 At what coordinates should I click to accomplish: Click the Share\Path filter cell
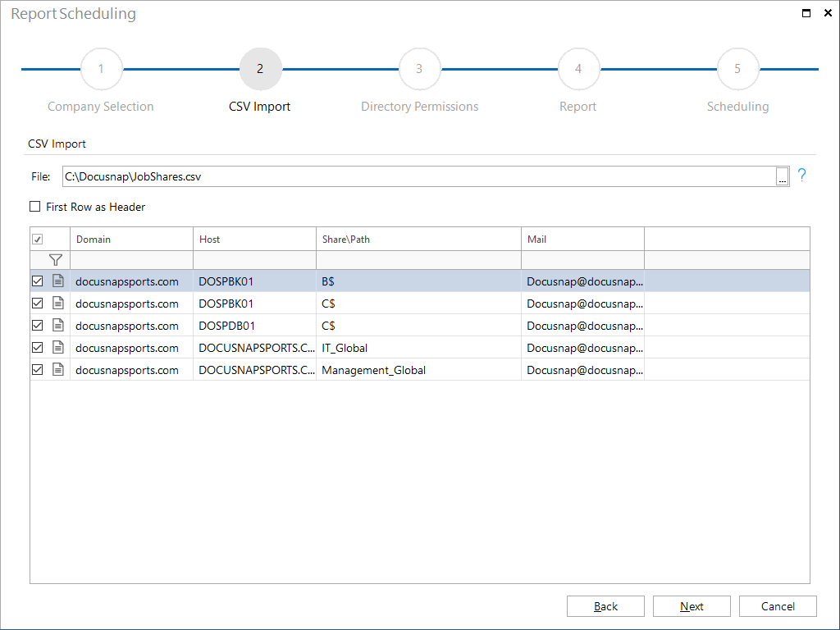(419, 260)
